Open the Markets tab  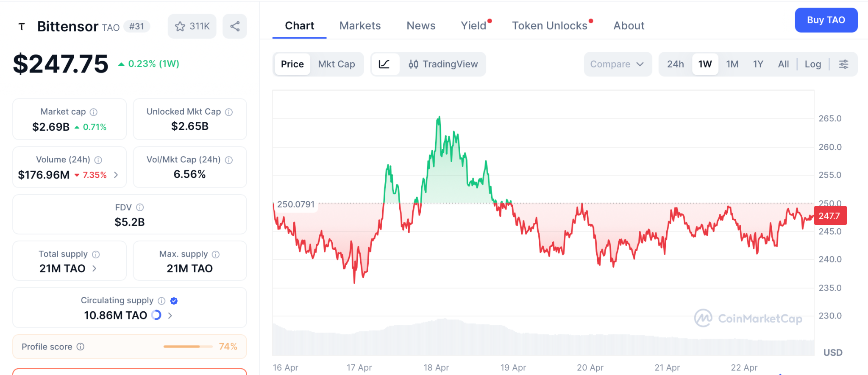tap(360, 26)
